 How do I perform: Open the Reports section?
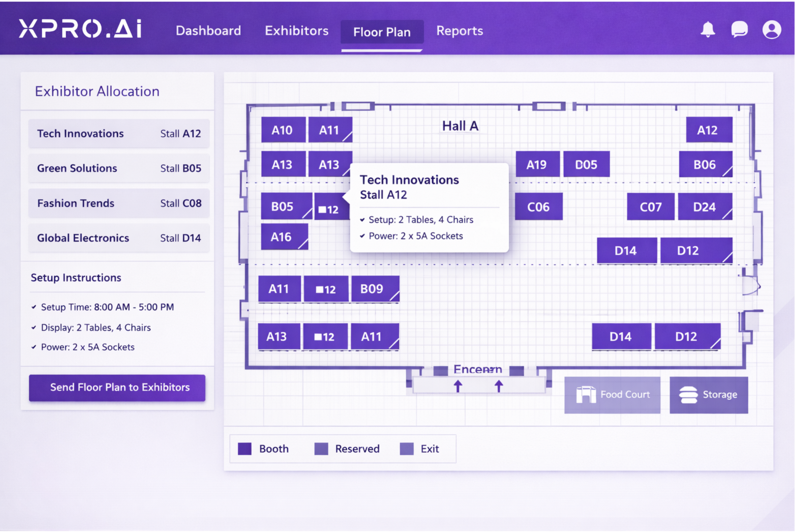click(x=460, y=31)
